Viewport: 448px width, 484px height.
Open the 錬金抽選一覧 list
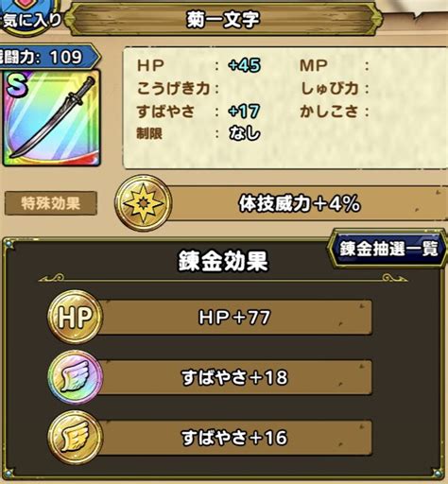pyautogui.click(x=388, y=249)
